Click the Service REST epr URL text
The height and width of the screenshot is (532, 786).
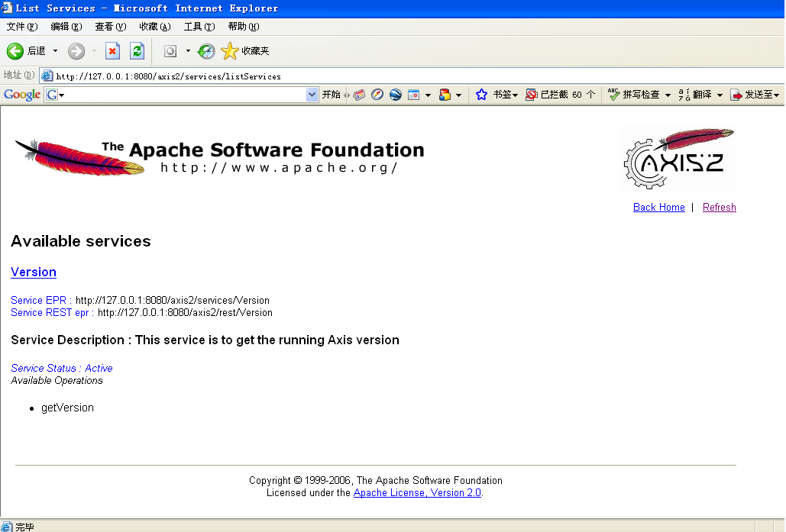point(185,313)
